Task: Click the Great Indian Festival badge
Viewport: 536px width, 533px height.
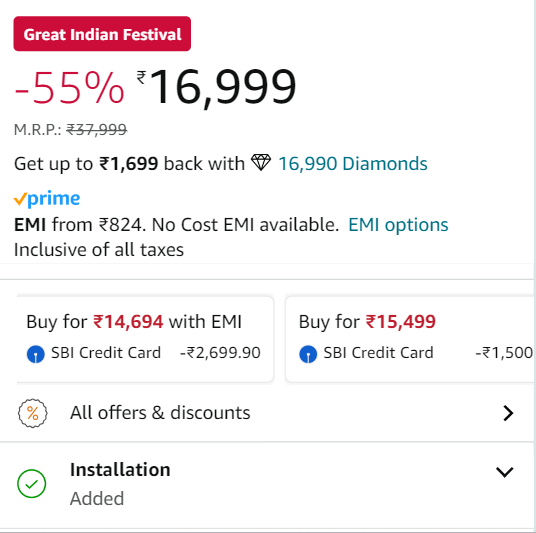Action: 102,34
